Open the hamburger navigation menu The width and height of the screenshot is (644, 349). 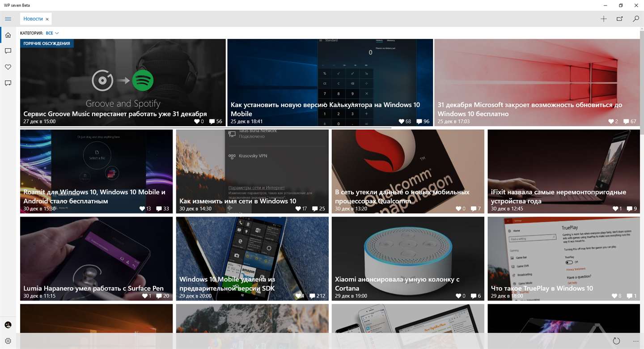8,19
